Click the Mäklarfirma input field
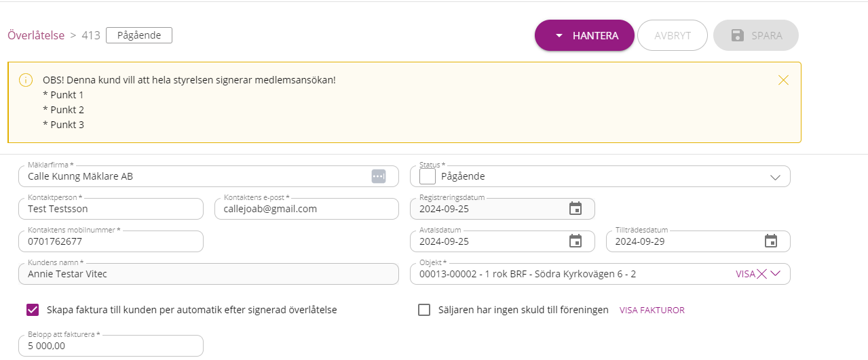The height and width of the screenshot is (360, 868). point(209,176)
